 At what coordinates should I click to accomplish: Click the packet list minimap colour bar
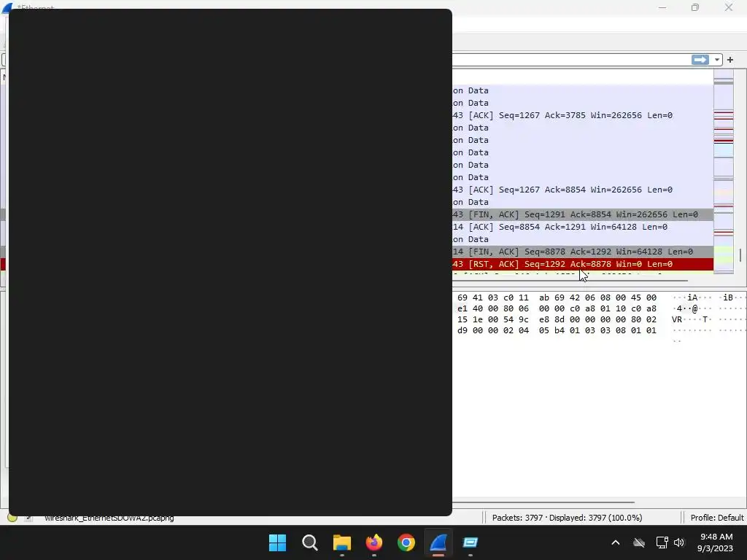tap(723, 171)
